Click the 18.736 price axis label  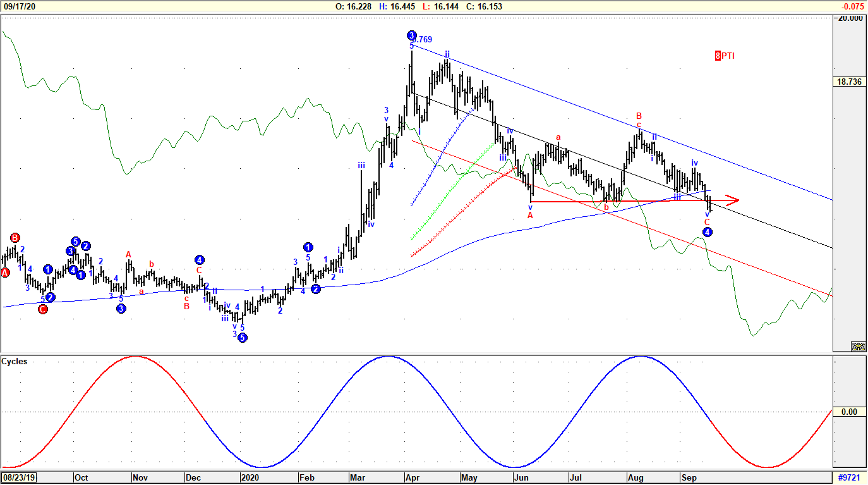coord(850,82)
